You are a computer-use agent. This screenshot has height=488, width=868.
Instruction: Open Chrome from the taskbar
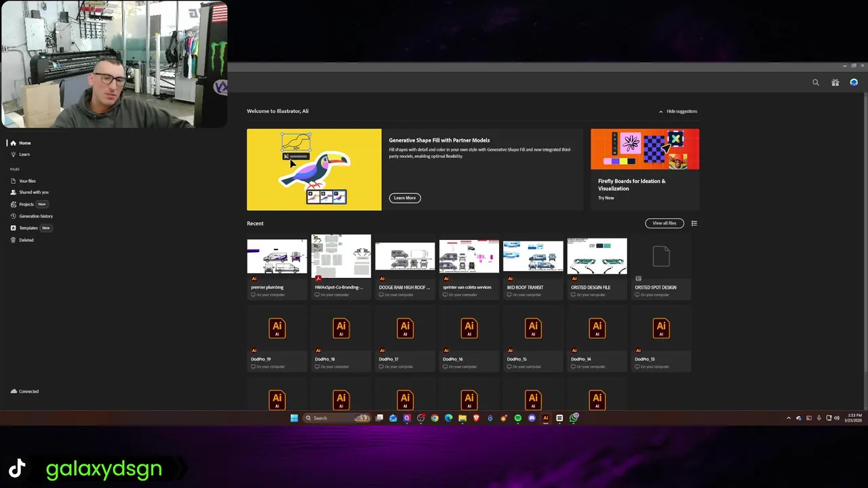tap(435, 418)
